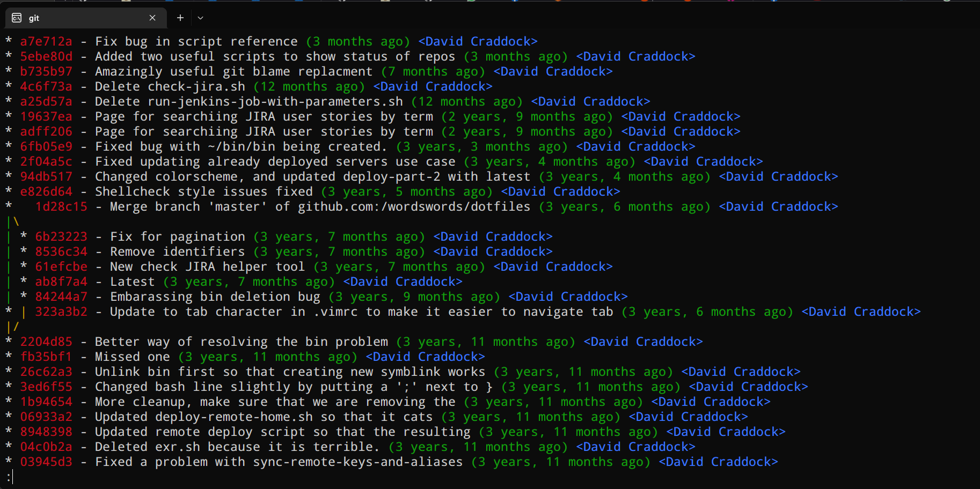Click commit hash adff206
Screen dimensions: 980x489
pyautogui.click(x=46, y=131)
